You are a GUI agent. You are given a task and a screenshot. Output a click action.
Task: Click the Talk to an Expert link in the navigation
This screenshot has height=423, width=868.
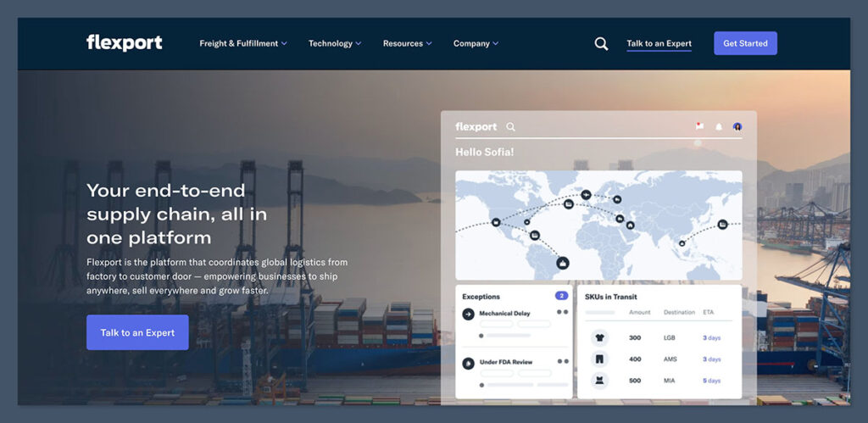tap(659, 44)
